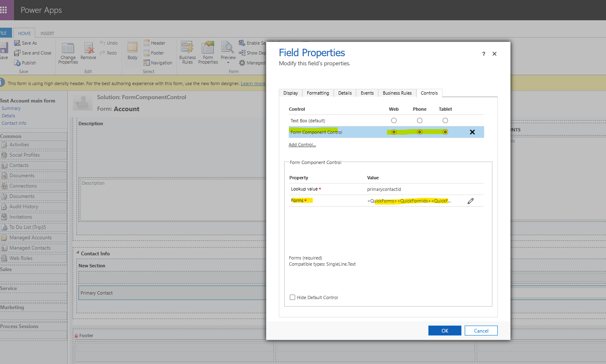606x364 pixels.
Task: Select the Forms property row label
Action: point(299,200)
